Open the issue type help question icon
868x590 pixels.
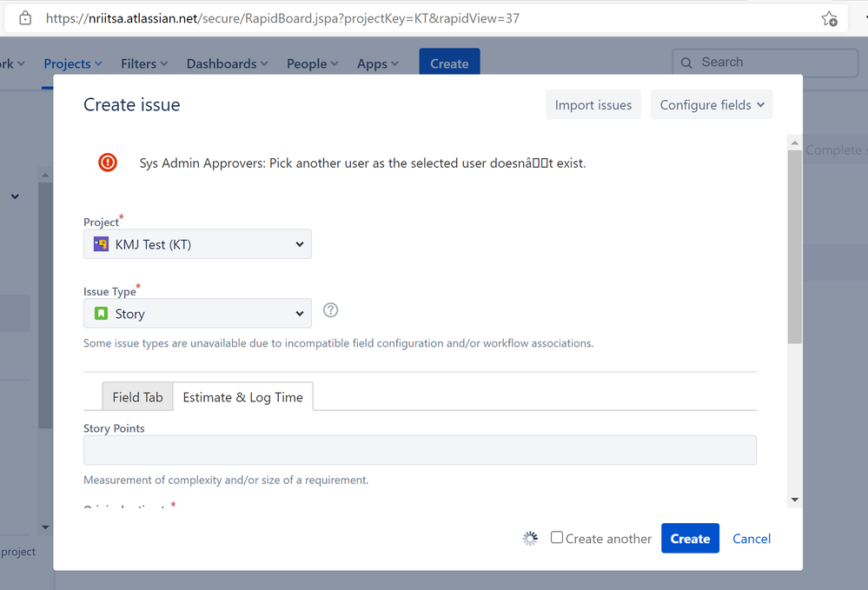[330, 310]
